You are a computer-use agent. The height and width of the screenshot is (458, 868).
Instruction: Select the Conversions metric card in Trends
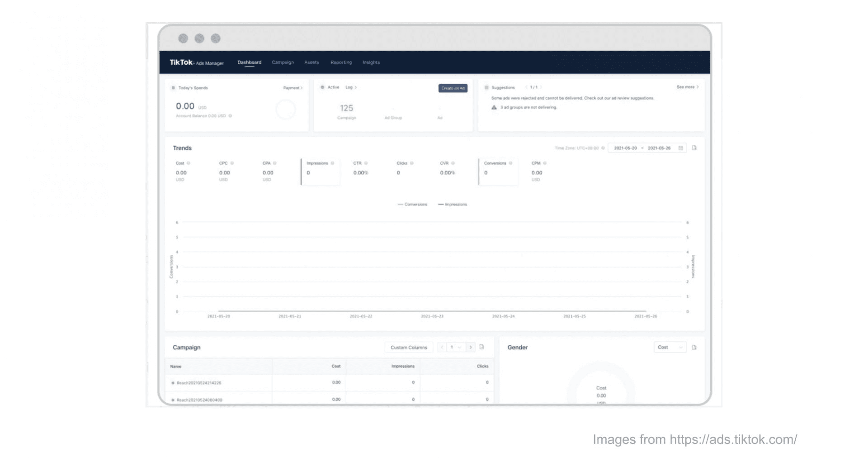pyautogui.click(x=498, y=172)
